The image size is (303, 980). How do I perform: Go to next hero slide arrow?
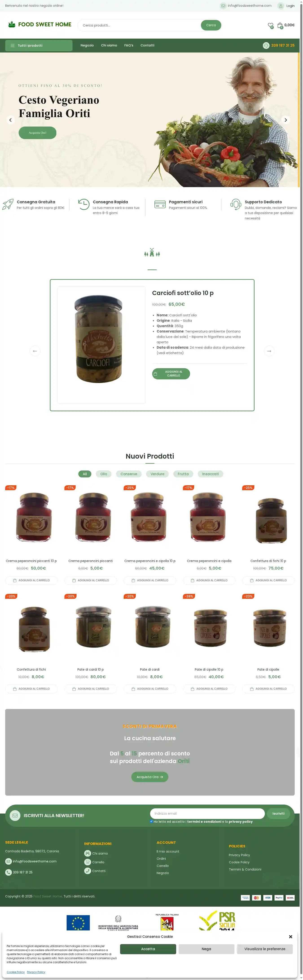(285, 120)
